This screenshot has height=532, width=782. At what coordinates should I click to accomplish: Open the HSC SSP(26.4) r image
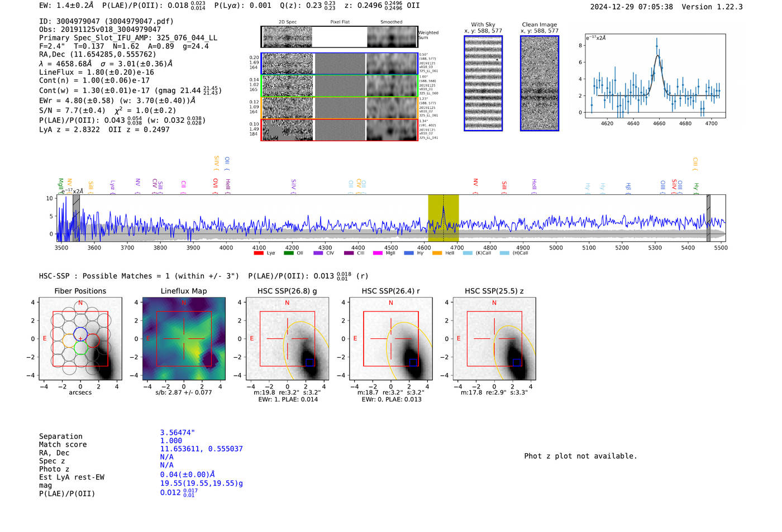tap(390, 338)
